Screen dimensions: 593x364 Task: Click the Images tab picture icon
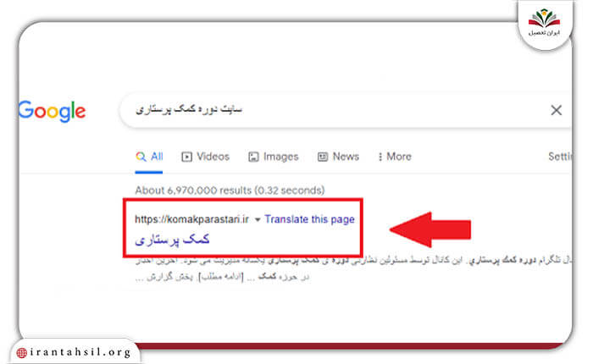coord(253,157)
